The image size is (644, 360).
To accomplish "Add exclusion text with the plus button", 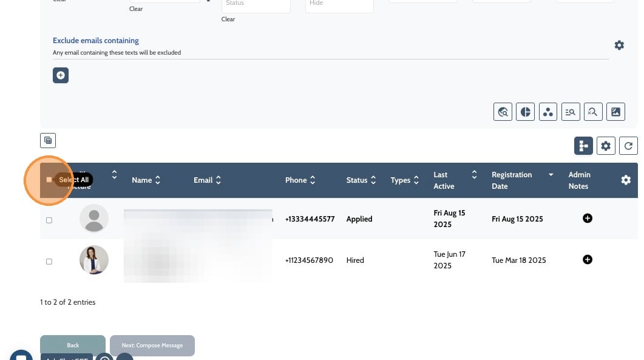I will pyautogui.click(x=60, y=75).
